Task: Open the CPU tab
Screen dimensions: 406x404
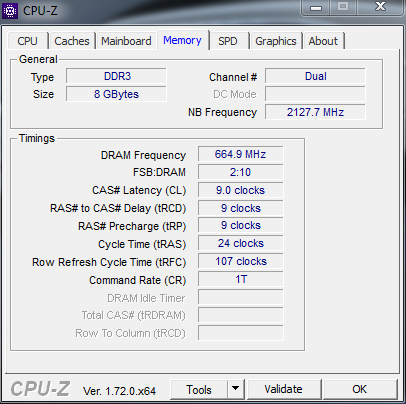Action: click(x=27, y=41)
